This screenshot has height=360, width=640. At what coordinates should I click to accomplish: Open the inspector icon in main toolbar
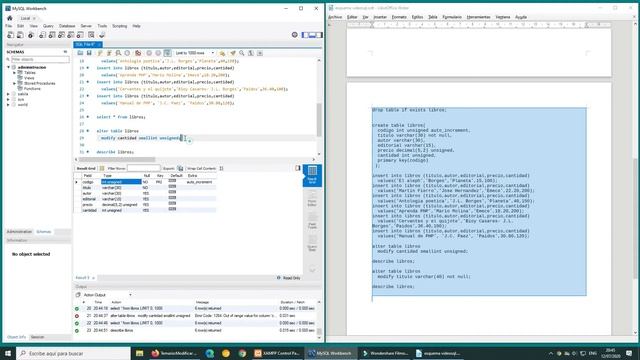[31, 35]
